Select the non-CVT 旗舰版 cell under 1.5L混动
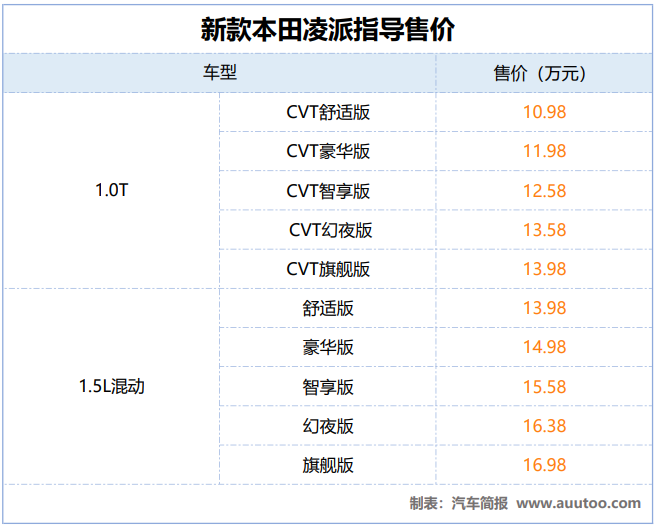The height and width of the screenshot is (527, 655). 328,465
